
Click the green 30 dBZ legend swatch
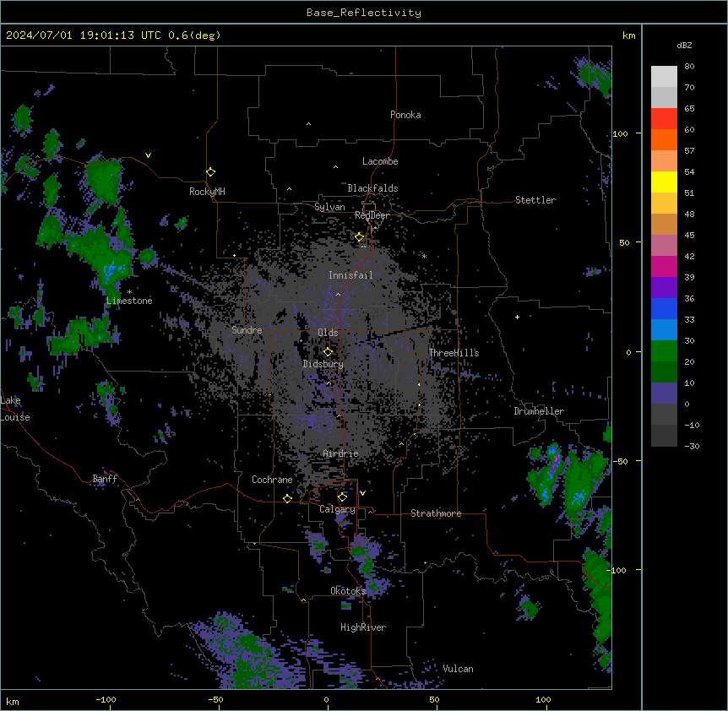click(664, 351)
